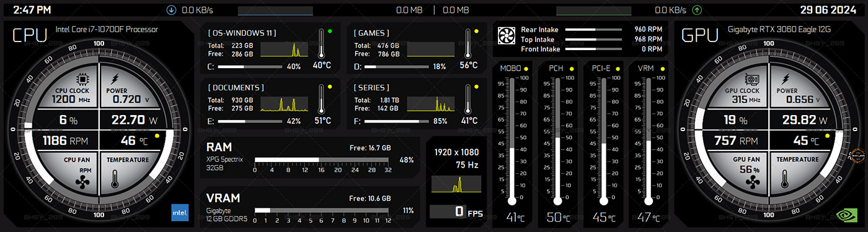Click the VRAM usage bar
This screenshot has height=232, width=868.
pyautogui.click(x=322, y=210)
